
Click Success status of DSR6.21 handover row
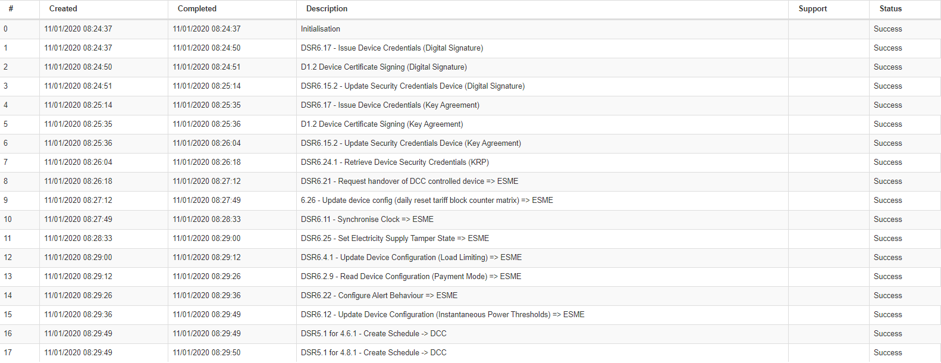tap(888, 181)
